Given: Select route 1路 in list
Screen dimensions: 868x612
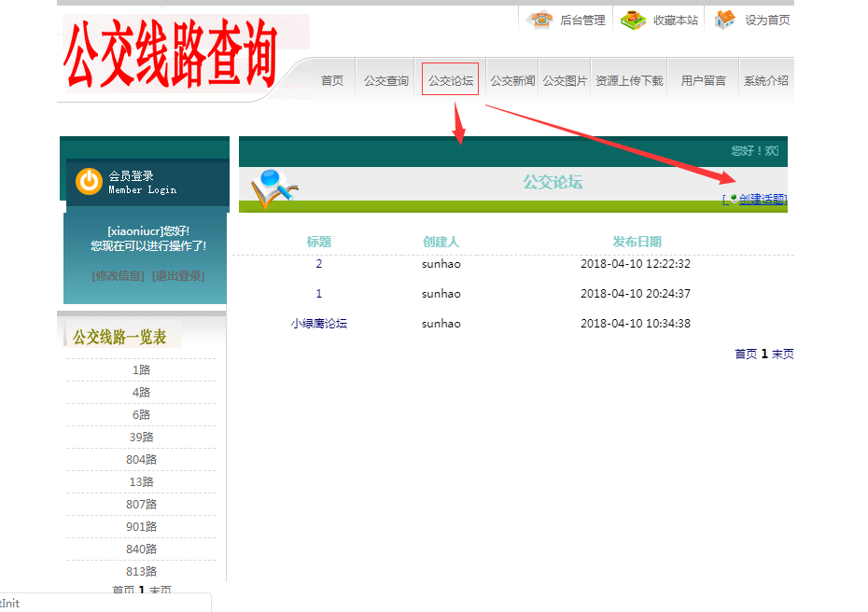Looking at the screenshot, I should (x=141, y=370).
